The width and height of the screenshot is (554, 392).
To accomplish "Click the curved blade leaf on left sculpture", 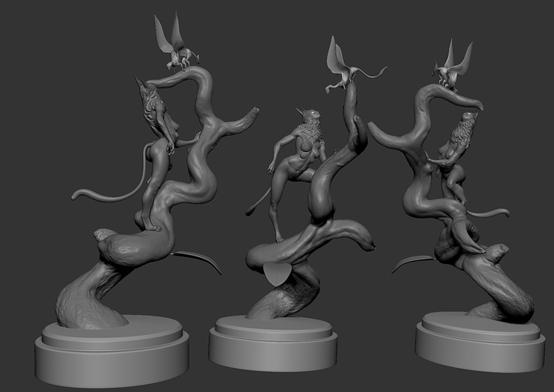I will (x=201, y=259).
